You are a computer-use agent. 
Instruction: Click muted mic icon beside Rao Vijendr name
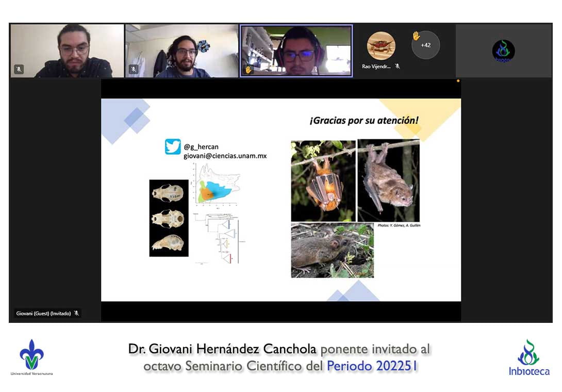(x=397, y=66)
